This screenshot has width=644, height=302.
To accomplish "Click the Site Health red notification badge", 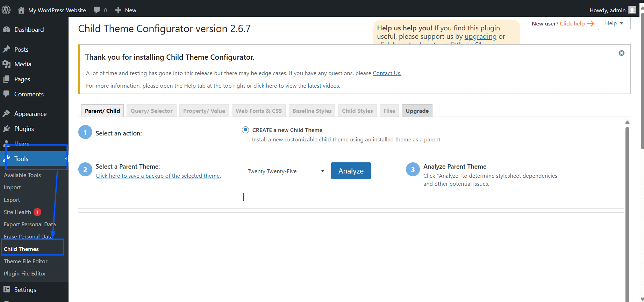I will 37,212.
